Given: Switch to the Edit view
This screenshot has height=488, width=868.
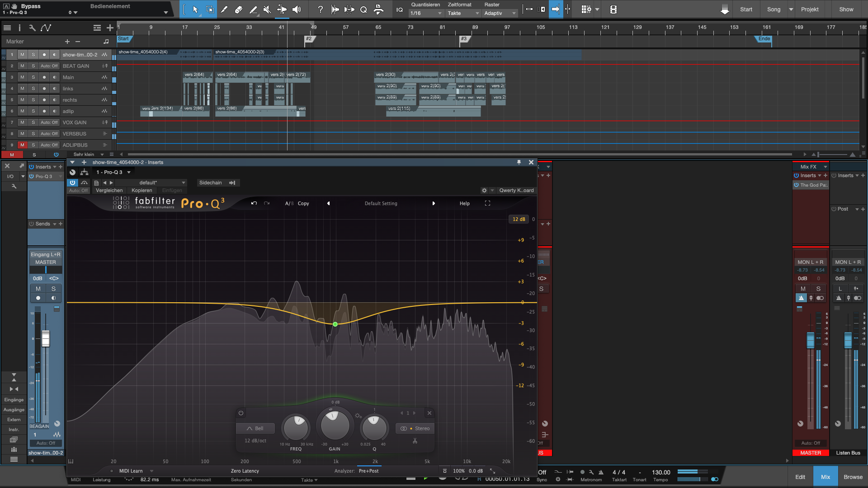Looking at the screenshot, I should point(800,477).
